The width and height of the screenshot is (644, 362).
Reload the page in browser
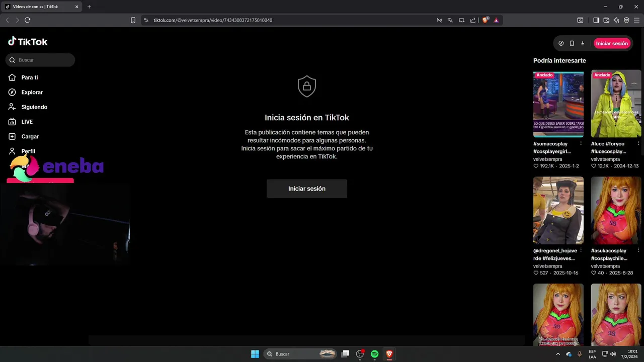(x=27, y=20)
